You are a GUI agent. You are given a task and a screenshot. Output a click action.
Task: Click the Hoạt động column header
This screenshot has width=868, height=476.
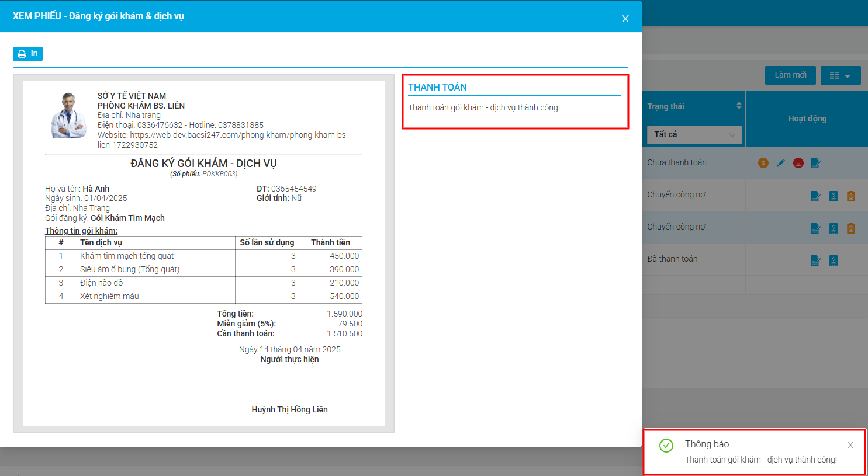807,119
